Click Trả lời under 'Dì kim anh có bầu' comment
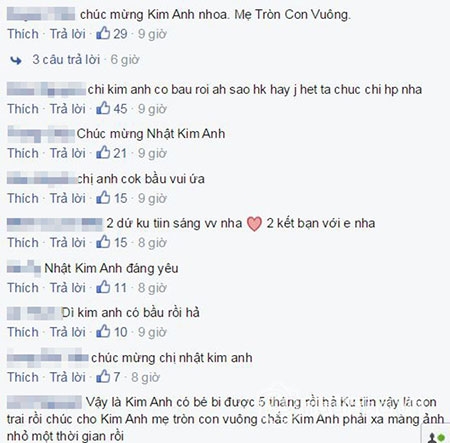The width and height of the screenshot is (450, 443). (x=68, y=332)
